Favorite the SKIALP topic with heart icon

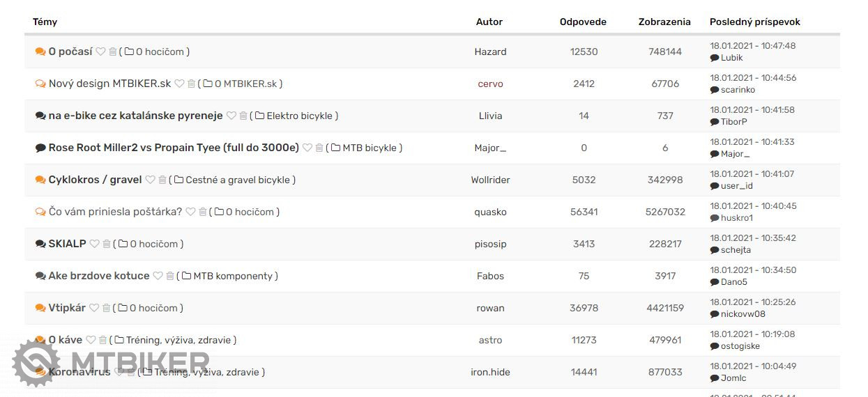pyautogui.click(x=94, y=244)
